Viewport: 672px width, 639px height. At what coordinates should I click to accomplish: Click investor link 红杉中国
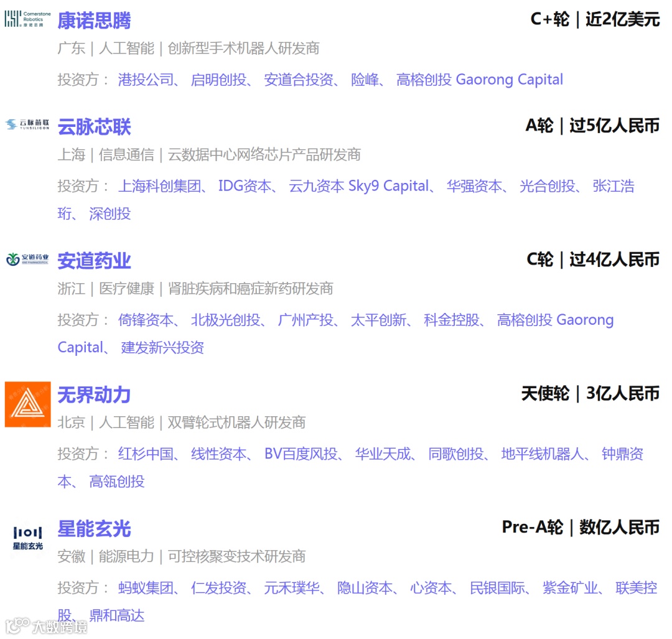[146, 454]
